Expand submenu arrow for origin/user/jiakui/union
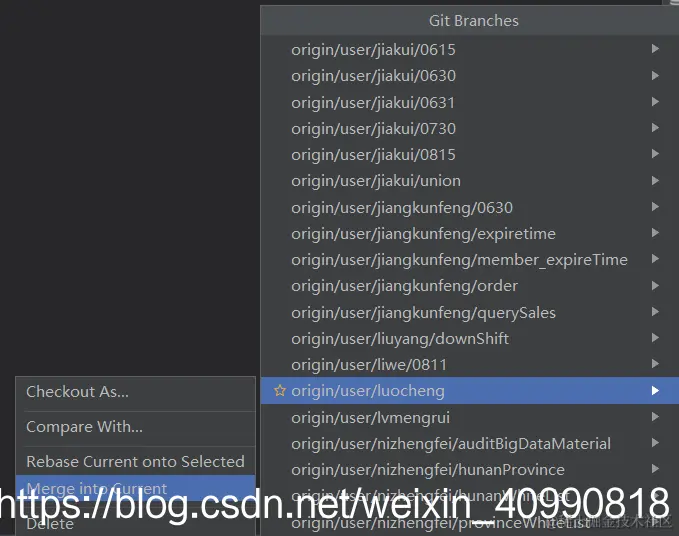679x536 pixels. [x=655, y=181]
